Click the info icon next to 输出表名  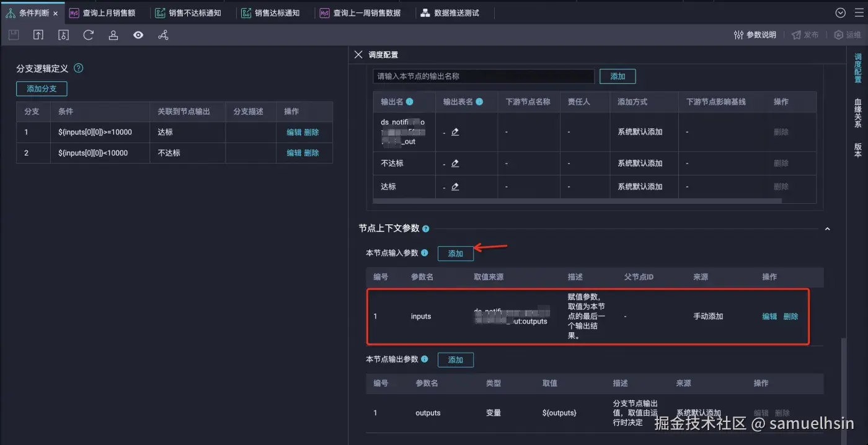coord(479,102)
